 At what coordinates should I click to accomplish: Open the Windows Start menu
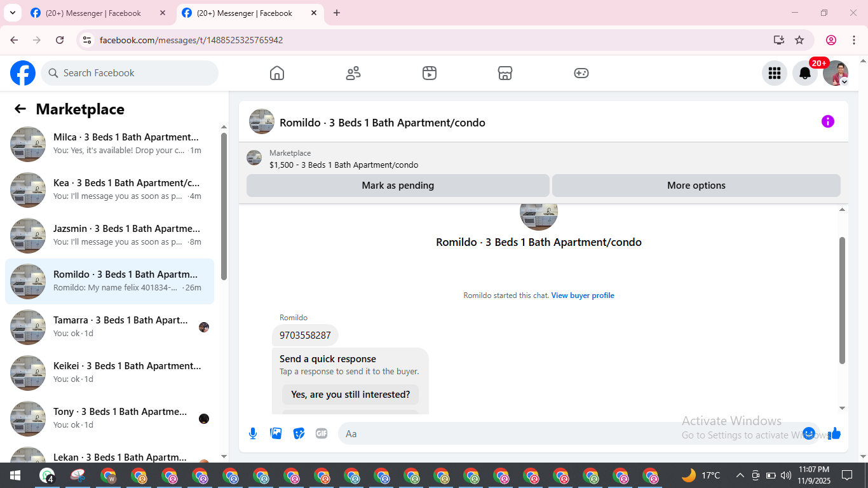pos(15,475)
